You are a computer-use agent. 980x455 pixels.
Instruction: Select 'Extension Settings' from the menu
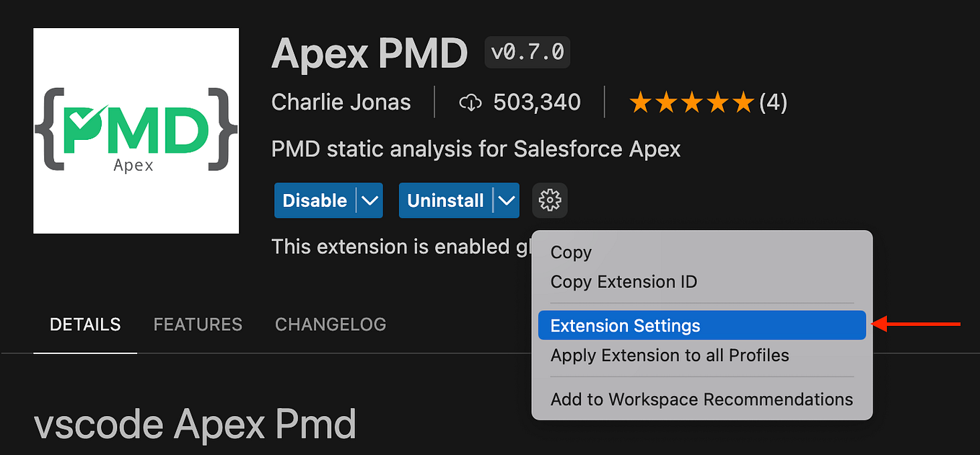tap(625, 325)
